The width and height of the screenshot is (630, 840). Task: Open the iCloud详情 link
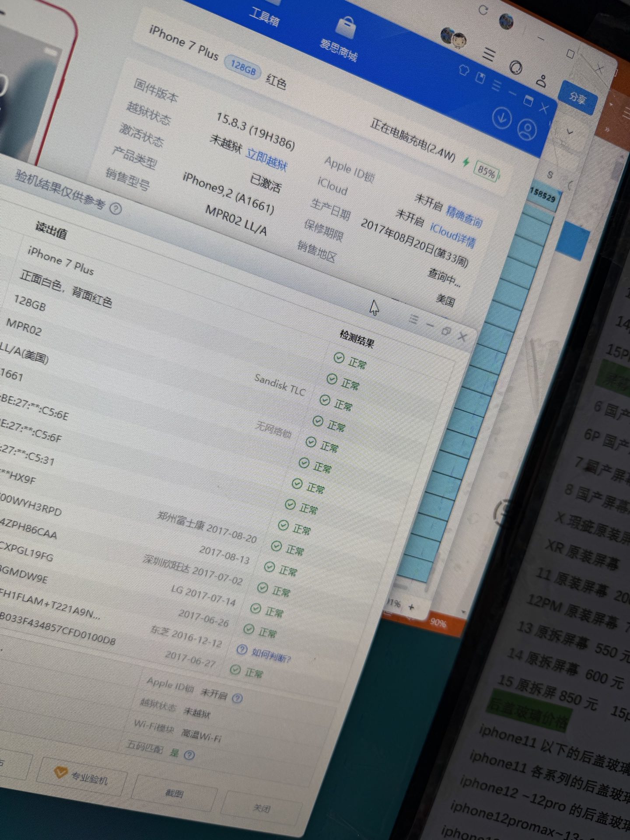tap(452, 235)
